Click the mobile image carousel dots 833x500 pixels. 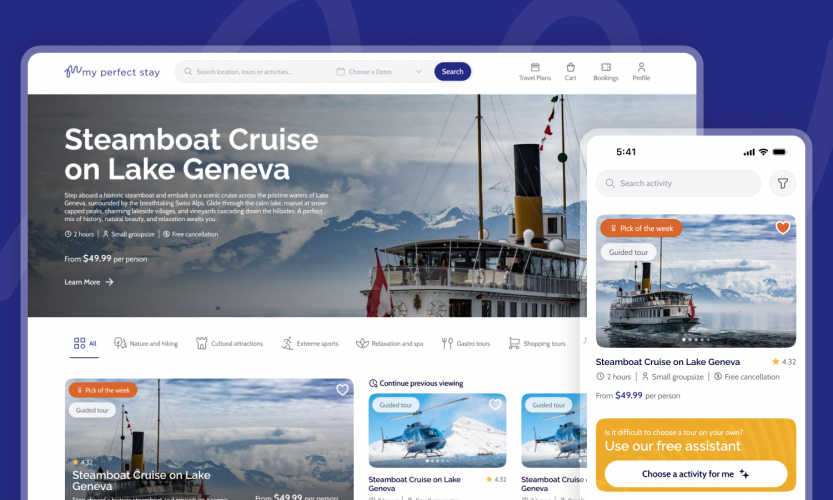pyautogui.click(x=696, y=339)
